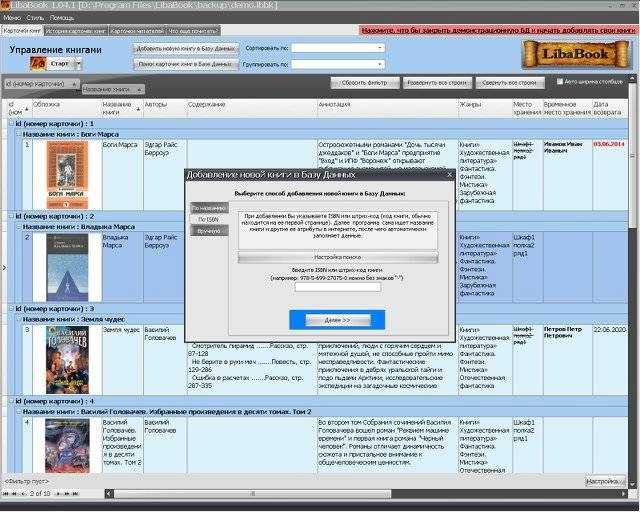This screenshot has width=640, height=512.
Task: Click the sort arrow on the Название книги column header
Action: coord(138,109)
